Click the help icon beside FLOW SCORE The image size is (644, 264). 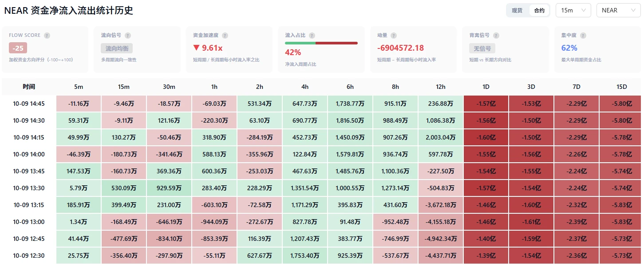(47, 36)
